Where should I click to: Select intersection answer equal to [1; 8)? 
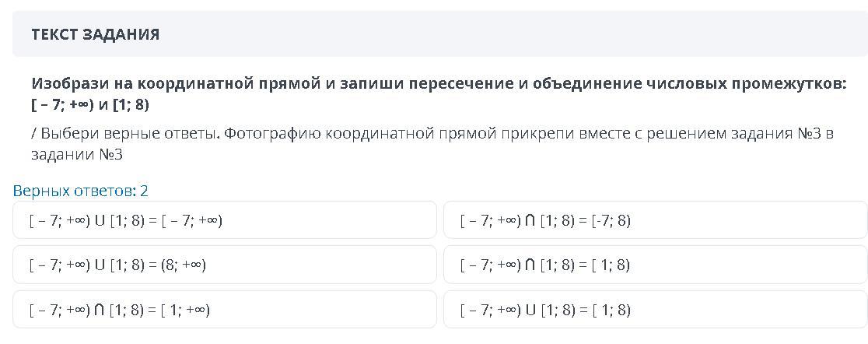(656, 265)
